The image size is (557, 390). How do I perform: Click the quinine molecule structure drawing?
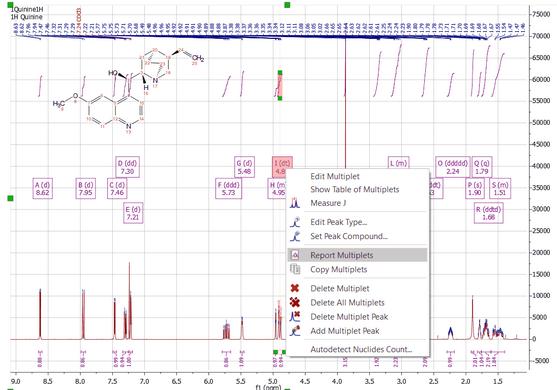128,90
